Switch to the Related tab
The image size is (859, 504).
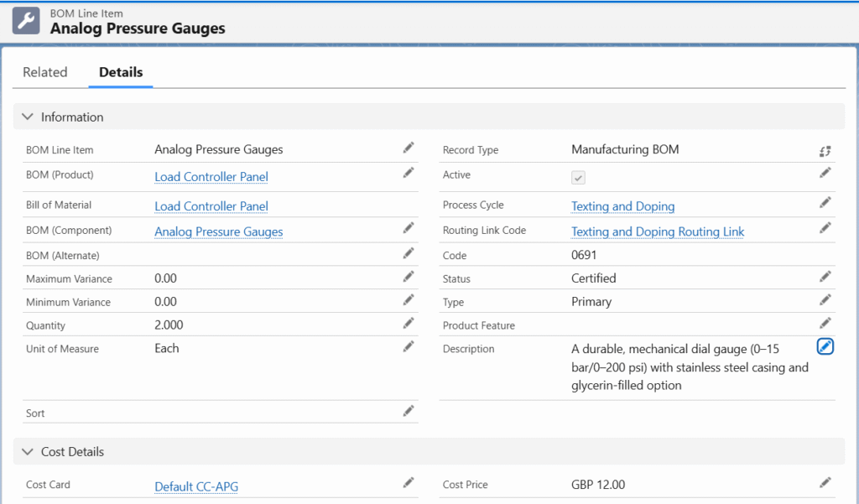[x=45, y=72]
